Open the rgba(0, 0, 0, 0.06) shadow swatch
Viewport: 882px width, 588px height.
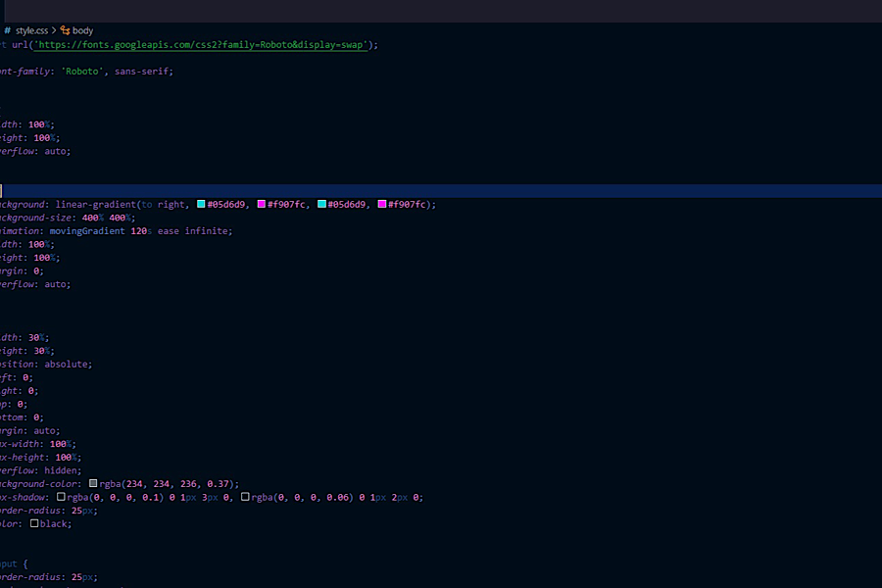click(x=245, y=497)
